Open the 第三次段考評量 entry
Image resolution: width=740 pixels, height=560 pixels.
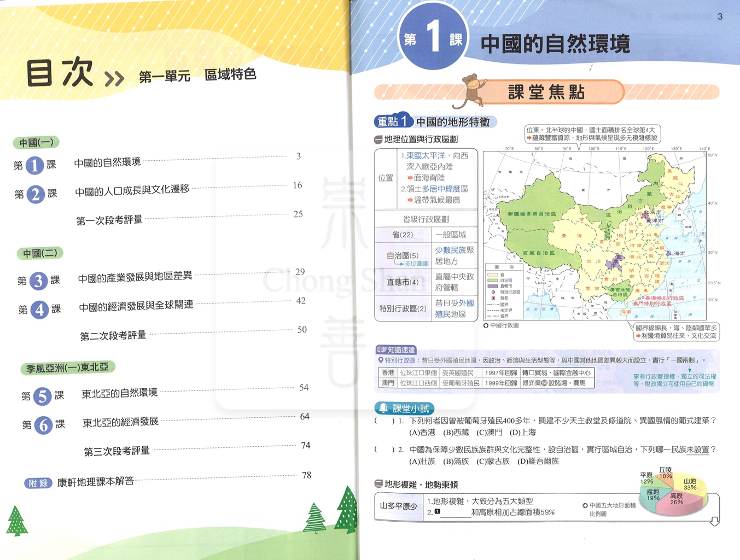coord(116,452)
